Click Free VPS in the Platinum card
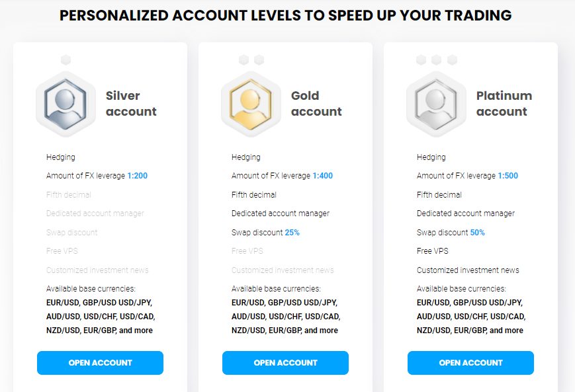 coord(432,251)
